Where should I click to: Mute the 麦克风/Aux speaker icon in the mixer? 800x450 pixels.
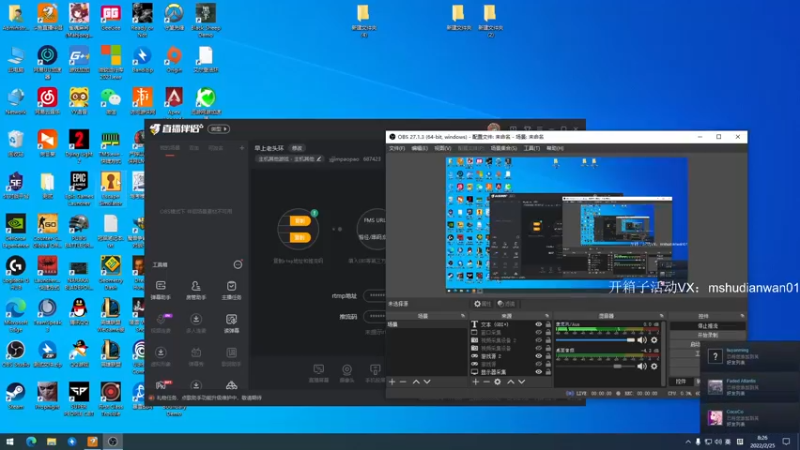642,340
